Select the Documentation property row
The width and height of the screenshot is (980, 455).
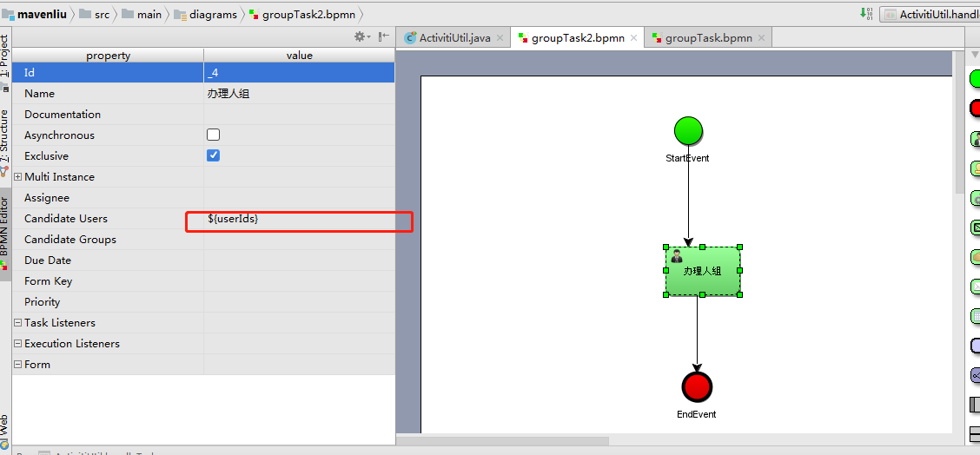204,115
